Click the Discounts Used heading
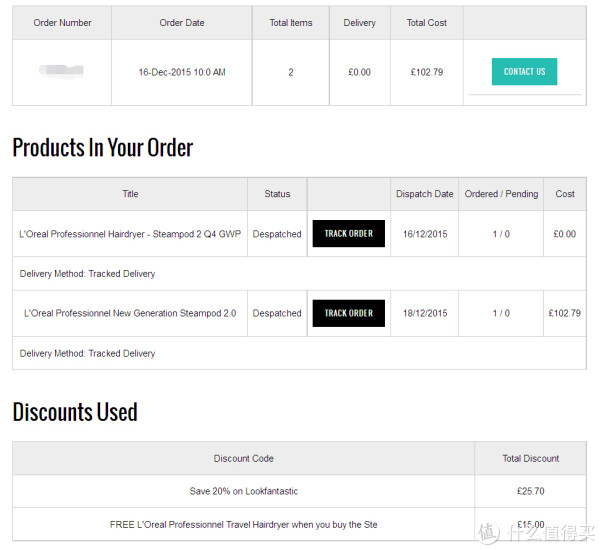The width and height of the screenshot is (600, 550). pyautogui.click(x=75, y=412)
